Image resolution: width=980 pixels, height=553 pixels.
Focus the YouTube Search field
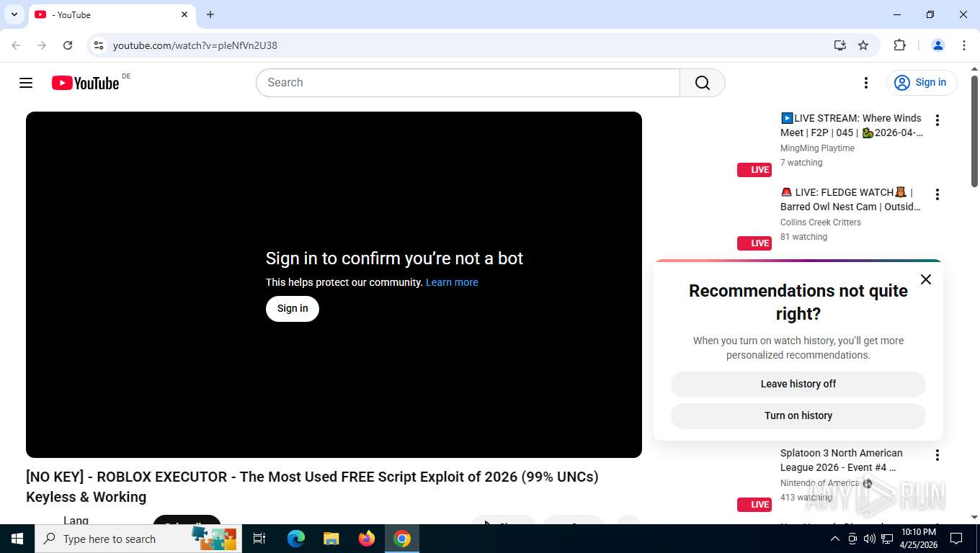click(468, 83)
